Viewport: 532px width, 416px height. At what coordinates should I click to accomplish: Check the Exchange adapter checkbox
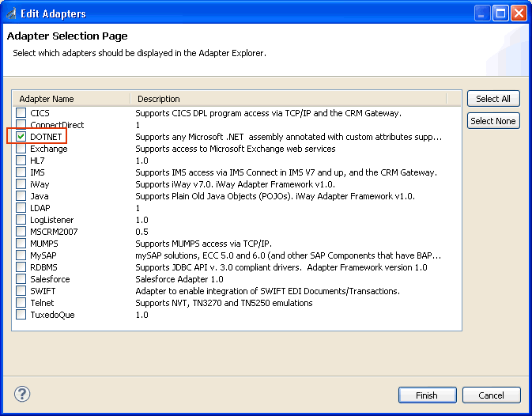(x=21, y=149)
